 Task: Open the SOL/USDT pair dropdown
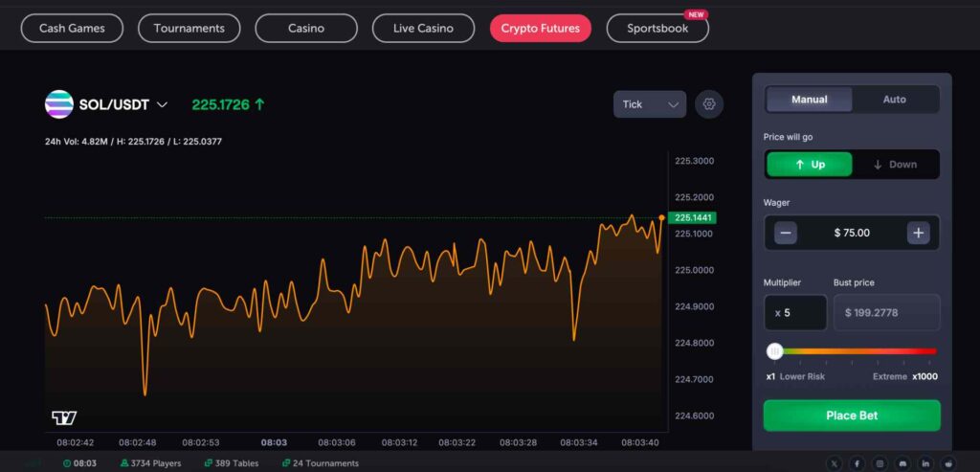[x=123, y=104]
